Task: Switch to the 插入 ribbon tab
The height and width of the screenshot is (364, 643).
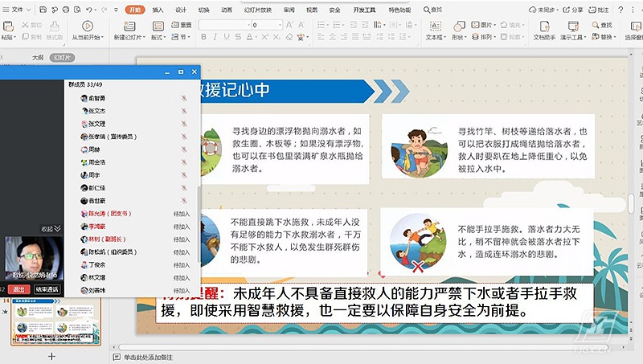Action: tap(158, 10)
